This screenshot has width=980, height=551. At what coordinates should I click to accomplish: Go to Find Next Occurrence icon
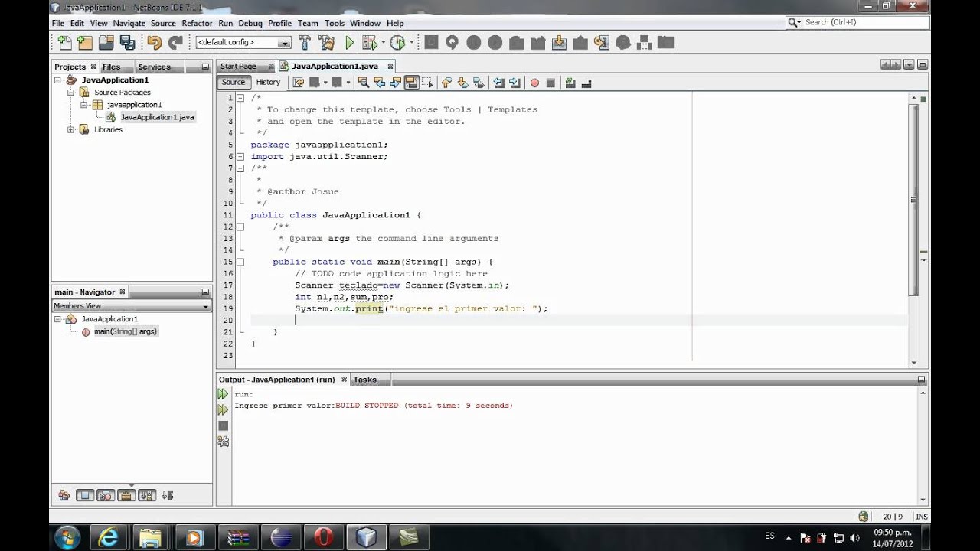point(396,83)
